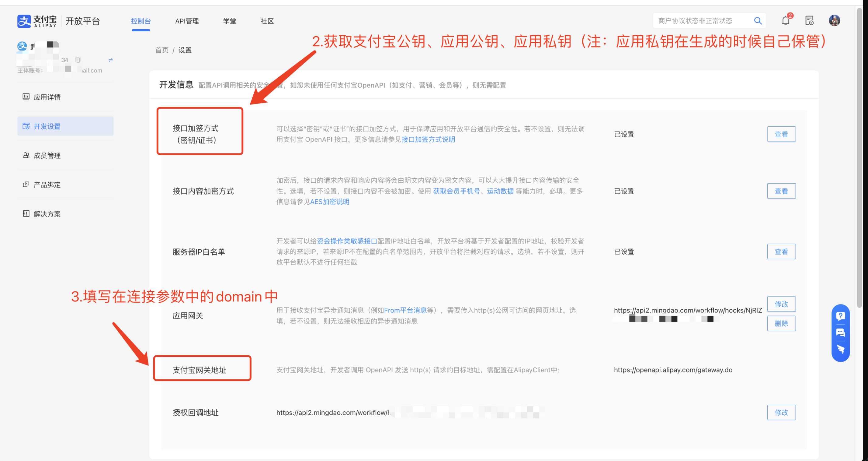
Task: Open the notification bell
Action: (x=786, y=21)
